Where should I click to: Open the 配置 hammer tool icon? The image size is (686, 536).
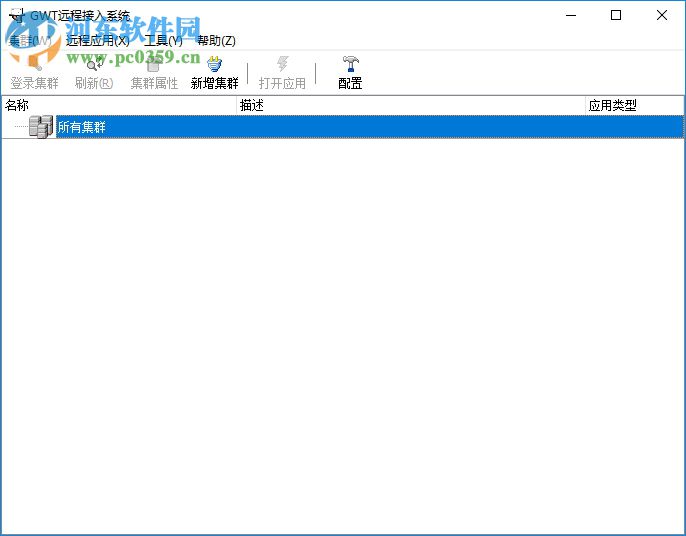350,64
